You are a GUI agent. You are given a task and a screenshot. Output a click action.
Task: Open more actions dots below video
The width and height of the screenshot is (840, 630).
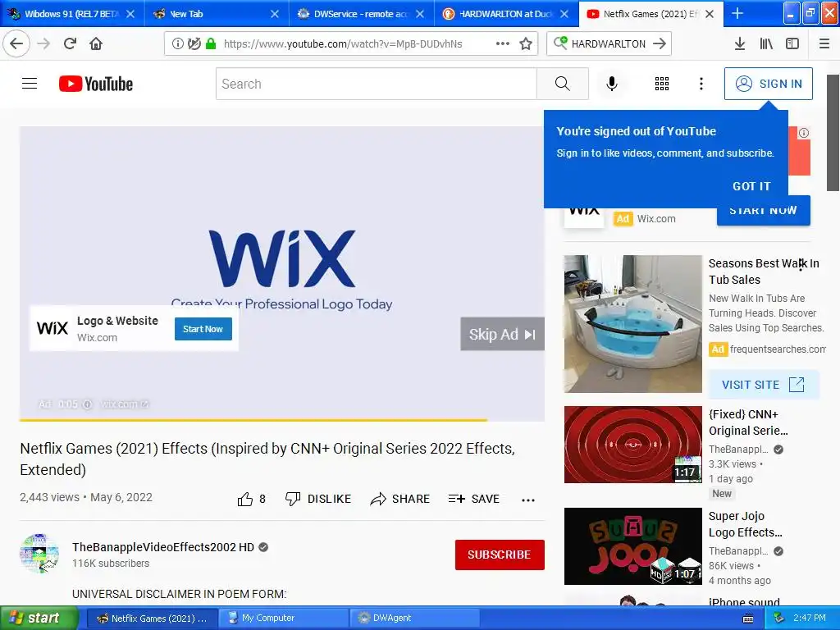click(x=528, y=500)
